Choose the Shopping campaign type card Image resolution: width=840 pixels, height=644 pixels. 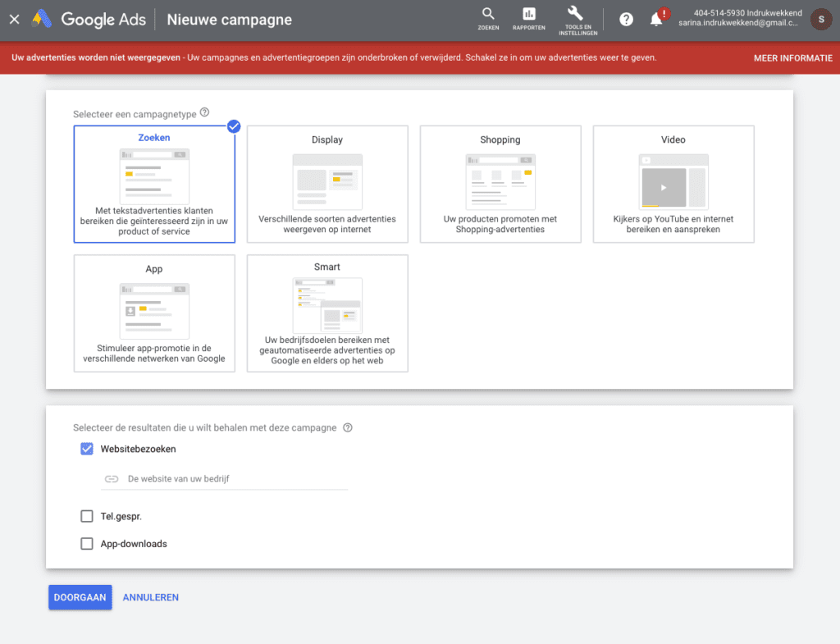[500, 184]
